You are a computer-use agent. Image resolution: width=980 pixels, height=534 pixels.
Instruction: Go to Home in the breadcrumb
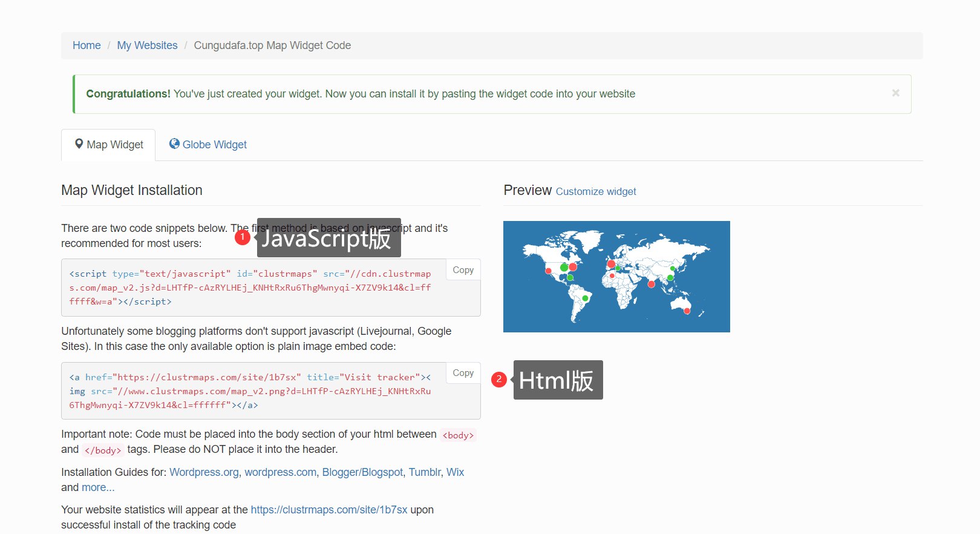coord(87,45)
